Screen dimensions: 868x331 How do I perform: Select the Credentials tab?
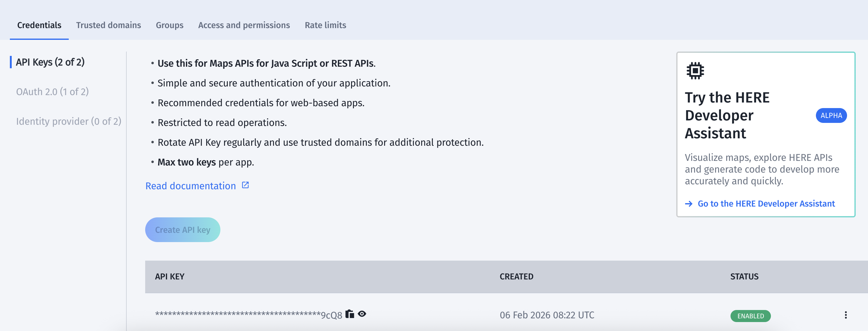pos(39,25)
